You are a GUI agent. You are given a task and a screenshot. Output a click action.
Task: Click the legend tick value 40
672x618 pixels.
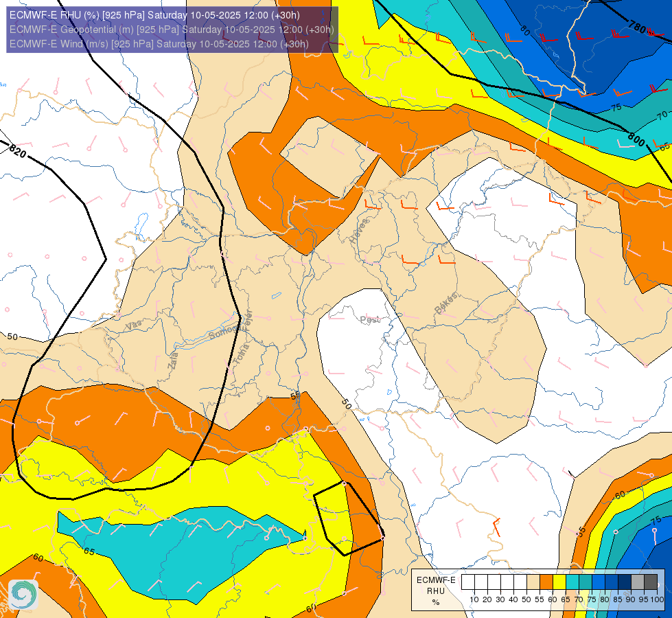coord(513,600)
